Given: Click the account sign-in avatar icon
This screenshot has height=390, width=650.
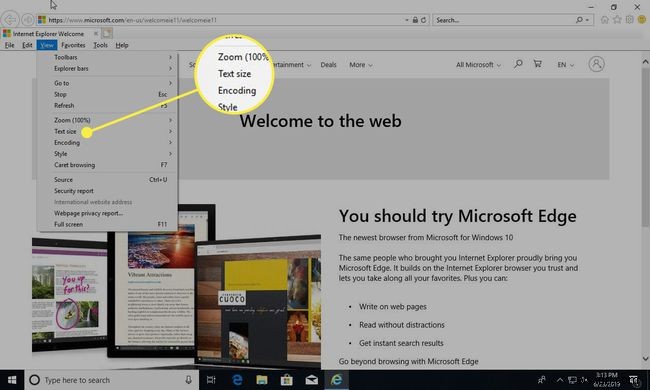Looking at the screenshot, I should (597, 64).
